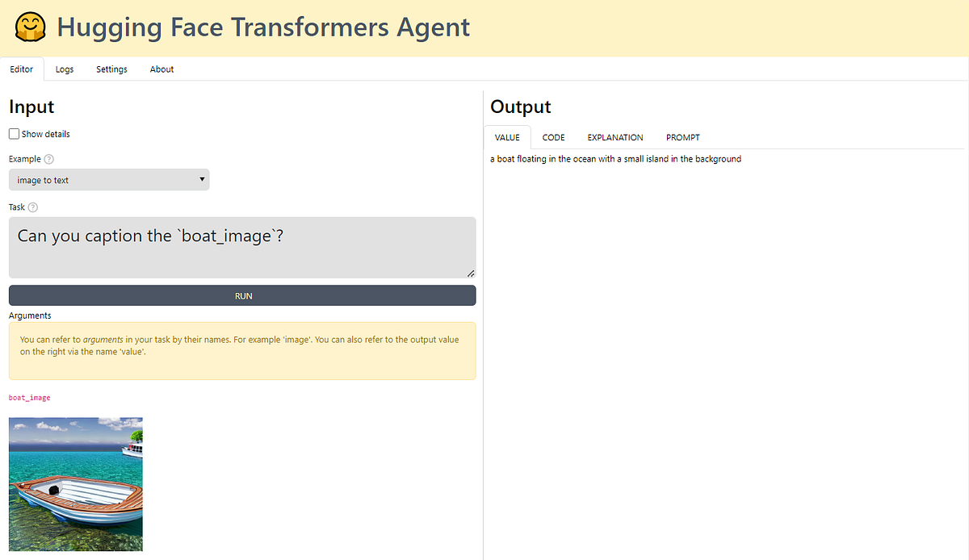Select the generated caption text in Output
This screenshot has width=969, height=560.
click(617, 159)
